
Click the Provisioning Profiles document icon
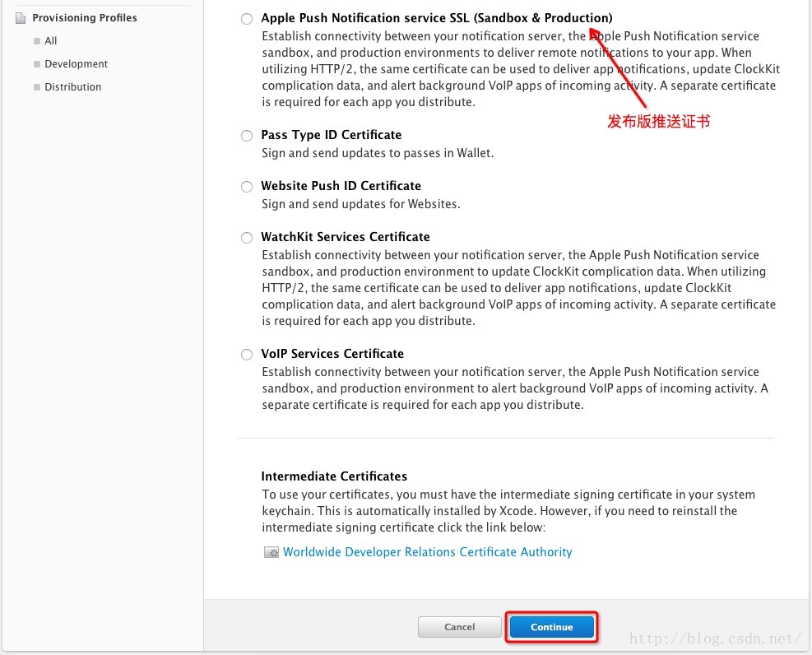(x=21, y=18)
